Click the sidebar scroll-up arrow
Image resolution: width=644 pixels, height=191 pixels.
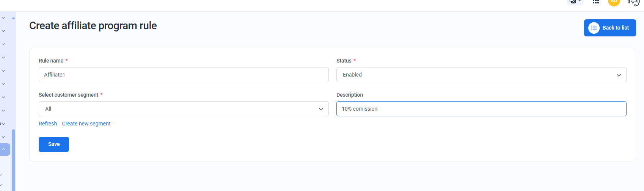(x=13, y=18)
